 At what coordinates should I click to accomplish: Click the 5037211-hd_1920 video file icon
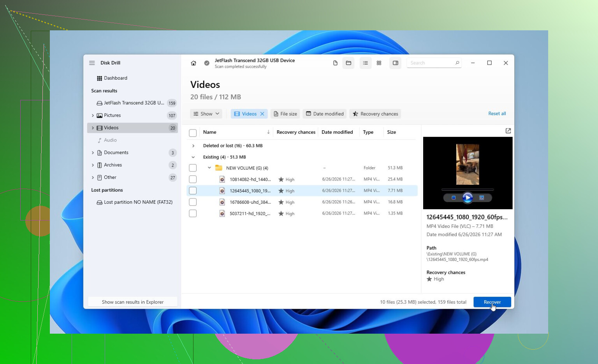point(222,213)
